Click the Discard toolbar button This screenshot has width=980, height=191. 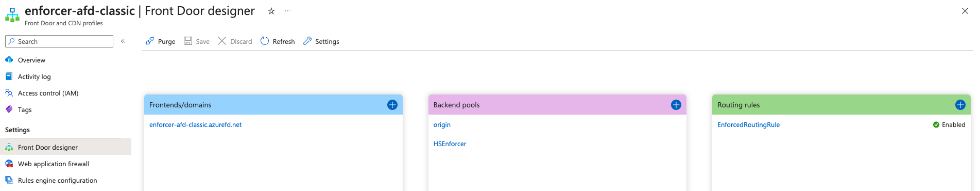point(235,41)
